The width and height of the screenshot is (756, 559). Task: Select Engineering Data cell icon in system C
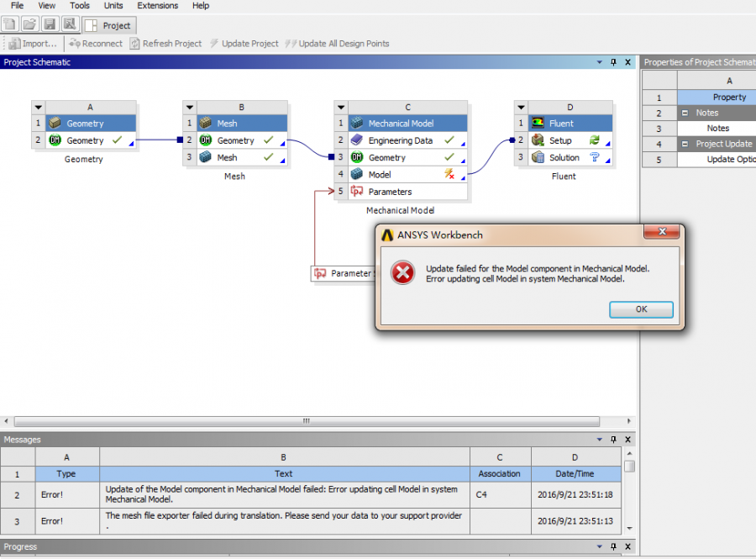click(x=357, y=140)
